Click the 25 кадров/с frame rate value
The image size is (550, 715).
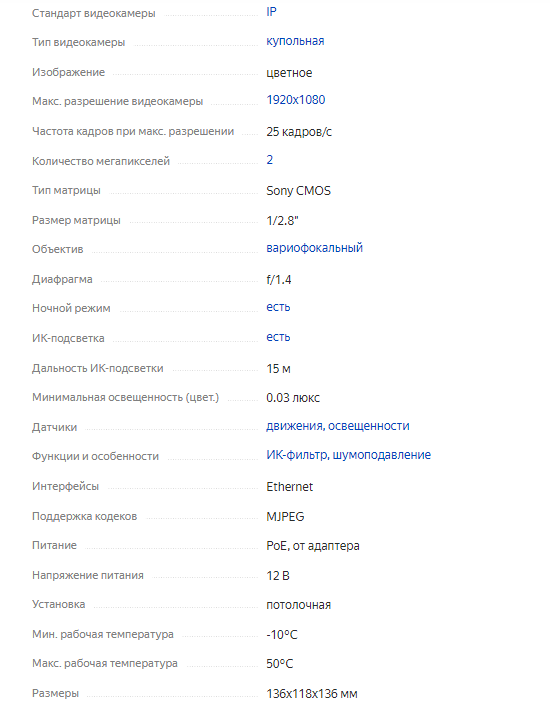click(x=299, y=132)
